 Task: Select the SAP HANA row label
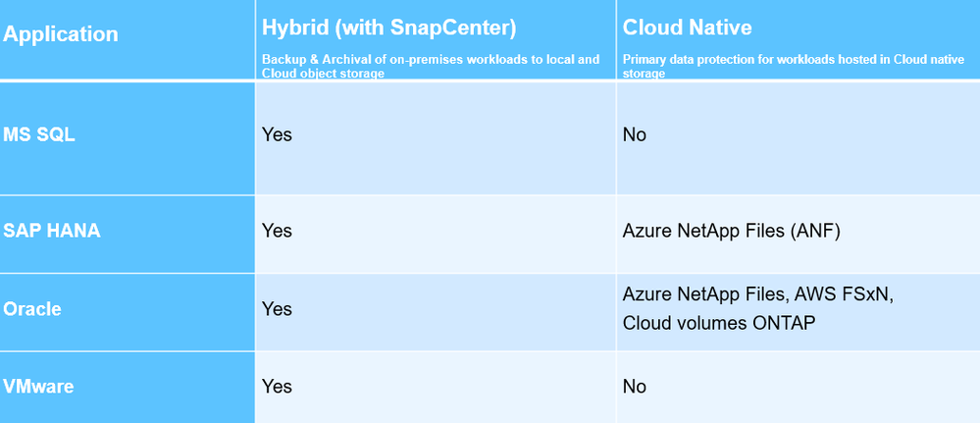pyautogui.click(x=52, y=231)
